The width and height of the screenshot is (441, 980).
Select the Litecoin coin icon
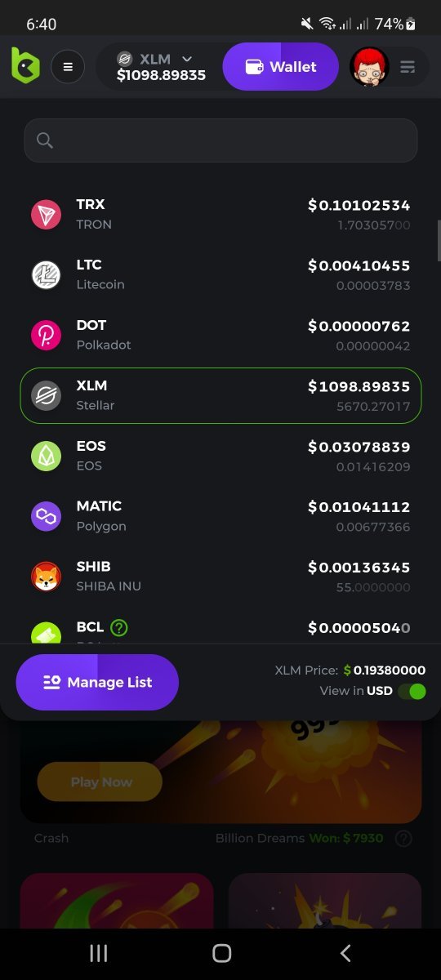[47, 274]
